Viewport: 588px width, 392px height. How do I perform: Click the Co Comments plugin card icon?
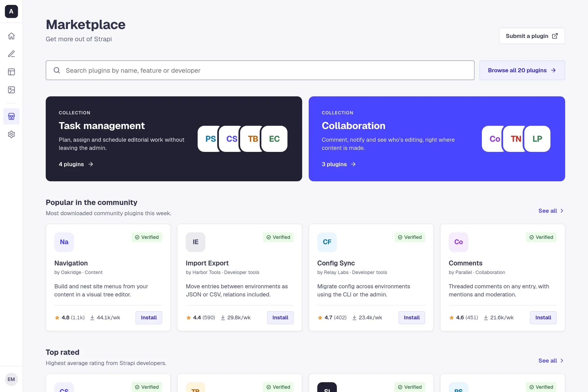click(x=458, y=242)
